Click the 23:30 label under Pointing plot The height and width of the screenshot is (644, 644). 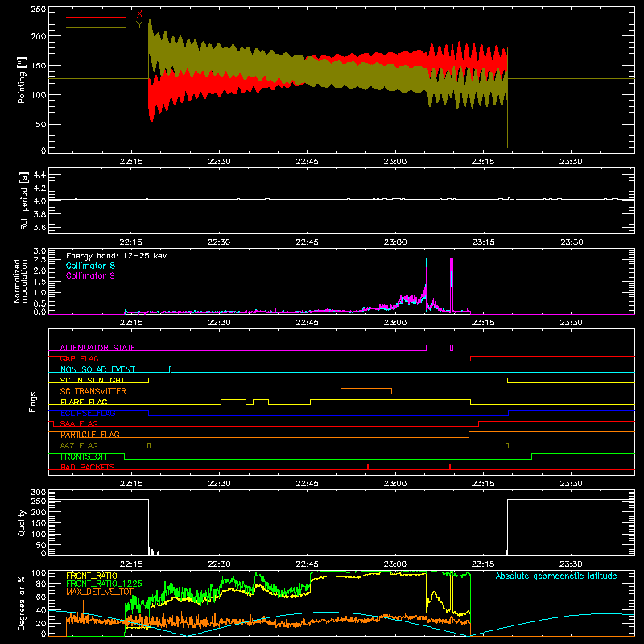(571, 162)
